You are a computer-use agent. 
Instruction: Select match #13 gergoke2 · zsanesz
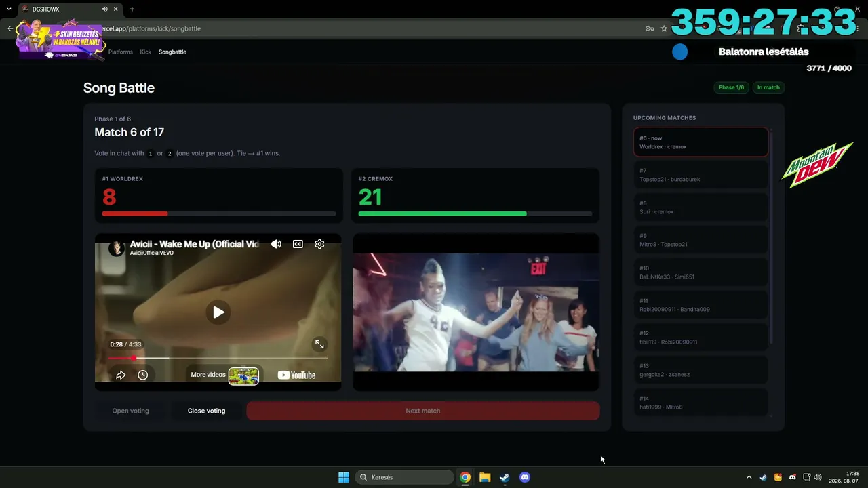(701, 370)
